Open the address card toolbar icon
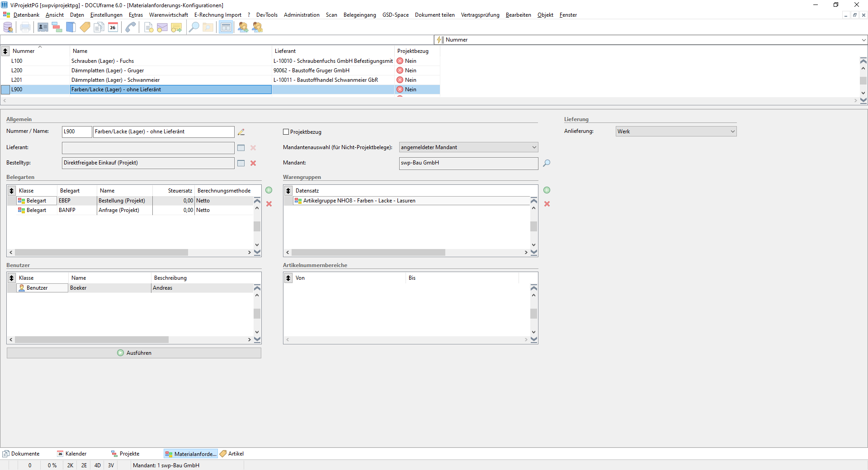Image resolution: width=868 pixels, height=470 pixels. [x=43, y=28]
